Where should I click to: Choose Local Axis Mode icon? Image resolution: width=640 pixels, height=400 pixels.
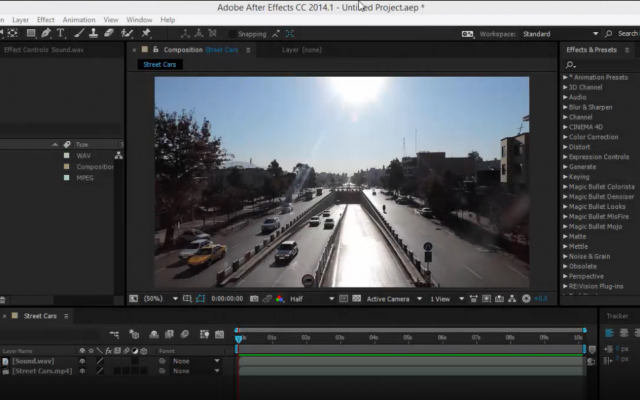185,33
